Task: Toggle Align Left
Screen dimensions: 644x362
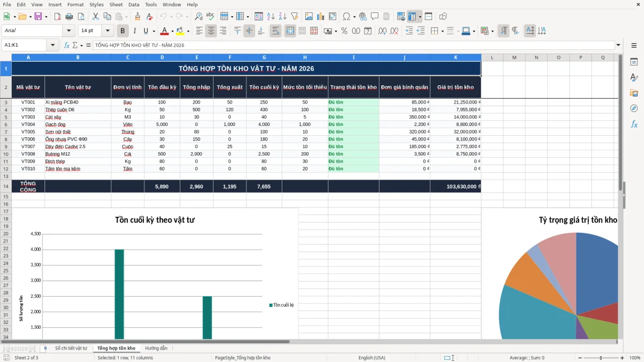Action: [199, 31]
